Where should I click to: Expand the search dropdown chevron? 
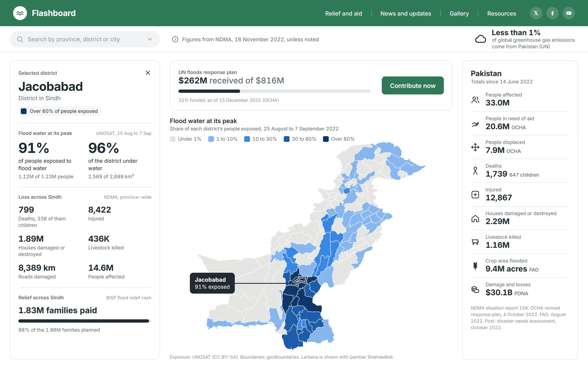click(150, 39)
